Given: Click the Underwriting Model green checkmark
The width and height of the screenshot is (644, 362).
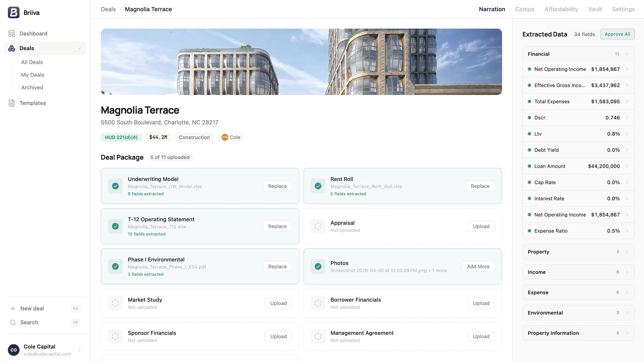Looking at the screenshot, I should pyautogui.click(x=115, y=186).
